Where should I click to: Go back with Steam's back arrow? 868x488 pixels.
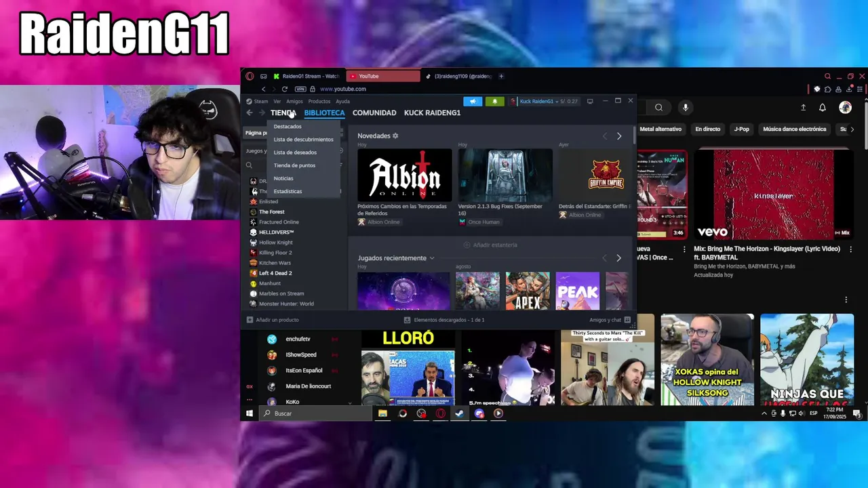(250, 113)
